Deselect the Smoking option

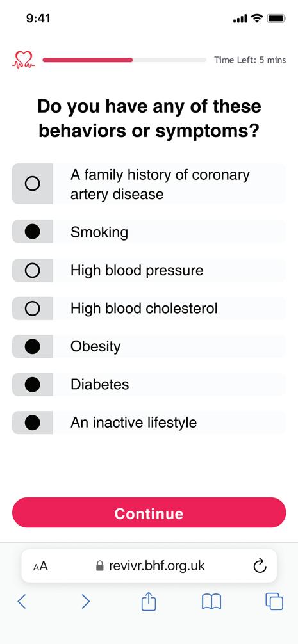click(149, 232)
